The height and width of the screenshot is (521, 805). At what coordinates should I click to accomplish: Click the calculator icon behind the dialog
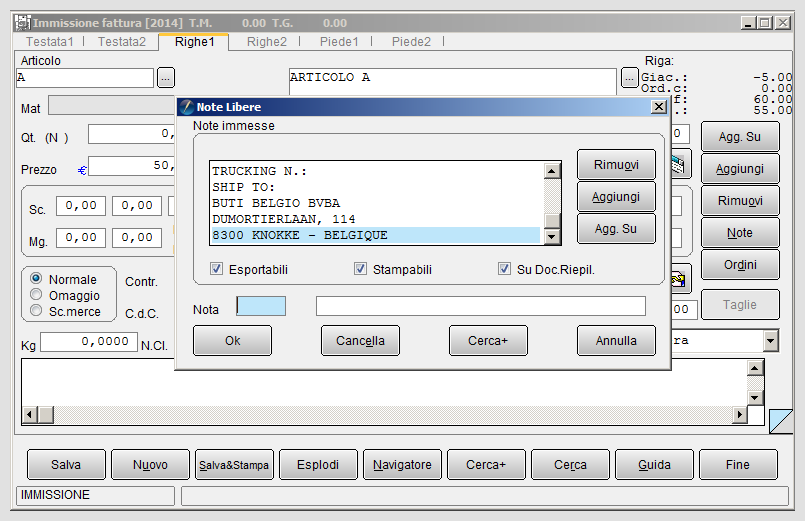(678, 164)
